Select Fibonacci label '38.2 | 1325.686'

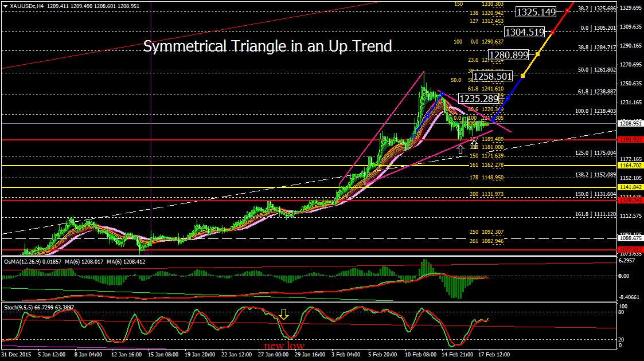(597, 8)
